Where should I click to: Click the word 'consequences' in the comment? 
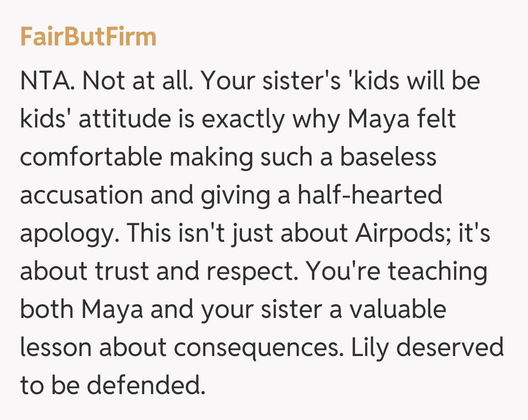[x=250, y=348]
